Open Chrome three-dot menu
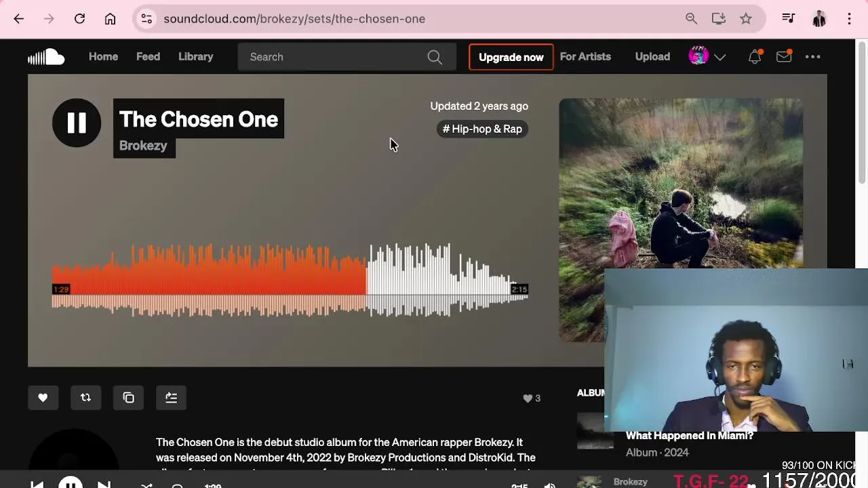This screenshot has height=488, width=868. point(849,19)
